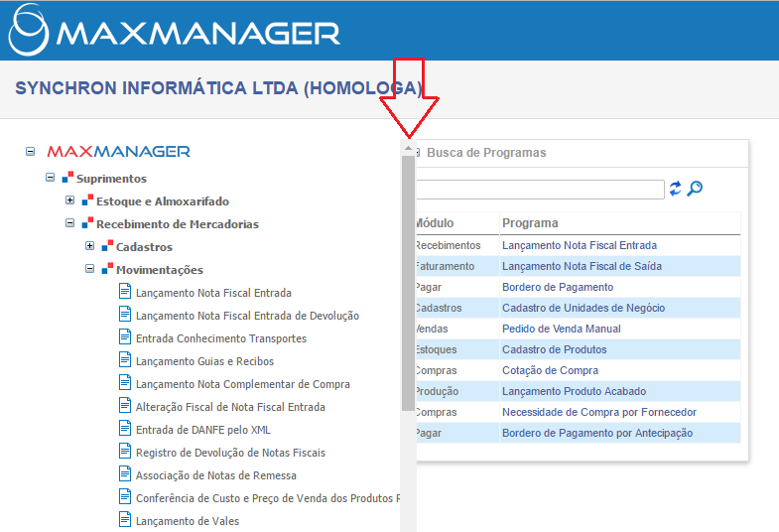Click document icon for Lançamento de Vales

tap(125, 519)
